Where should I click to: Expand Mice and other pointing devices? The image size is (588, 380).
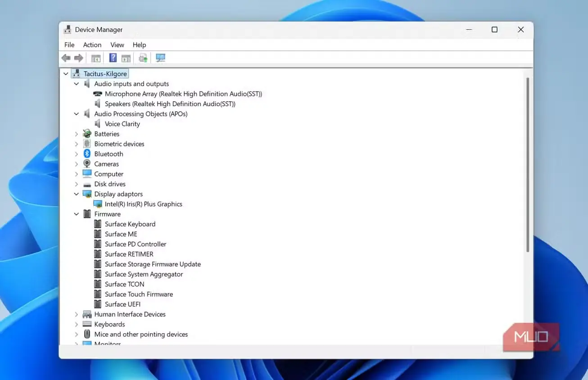click(77, 335)
